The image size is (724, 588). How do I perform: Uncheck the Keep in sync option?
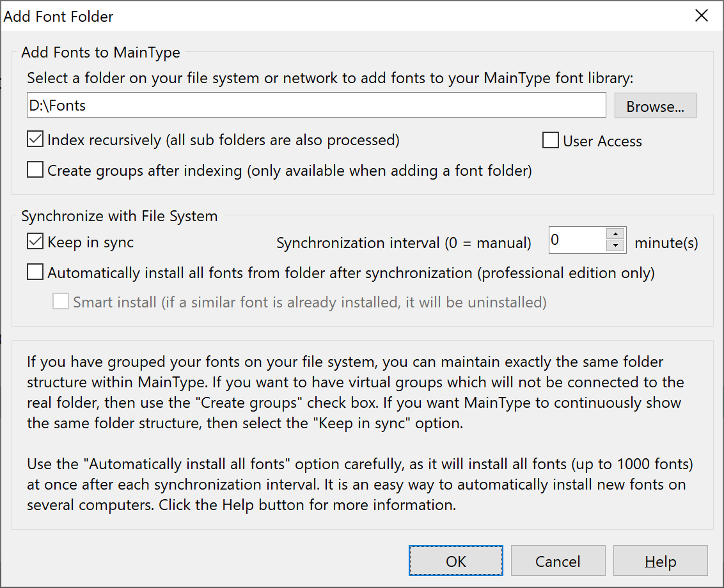(x=35, y=242)
